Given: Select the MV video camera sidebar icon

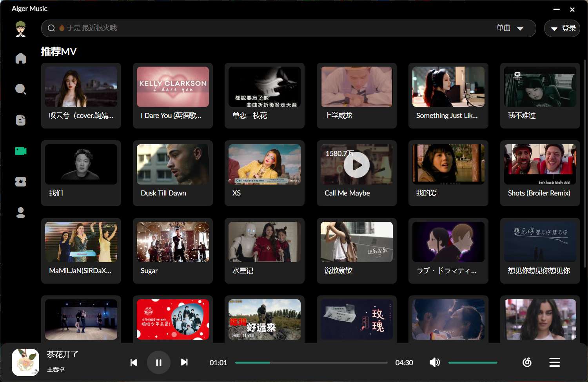Looking at the screenshot, I should click(x=21, y=151).
